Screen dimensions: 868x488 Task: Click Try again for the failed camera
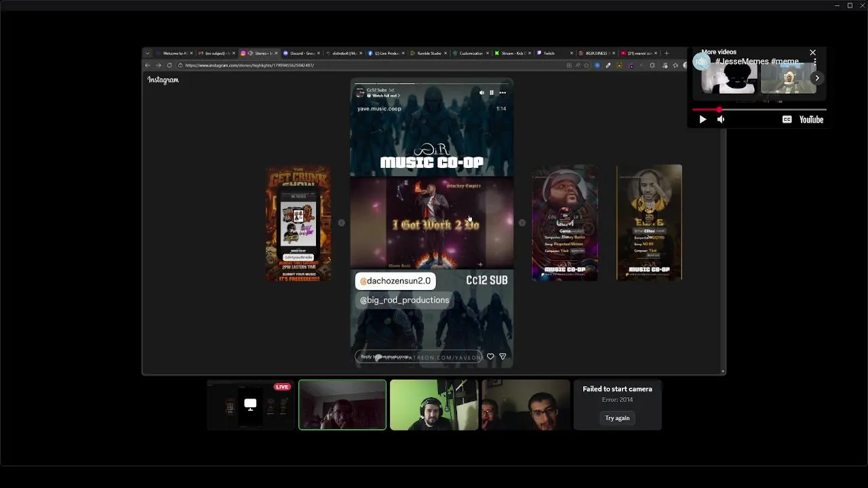pyautogui.click(x=617, y=418)
